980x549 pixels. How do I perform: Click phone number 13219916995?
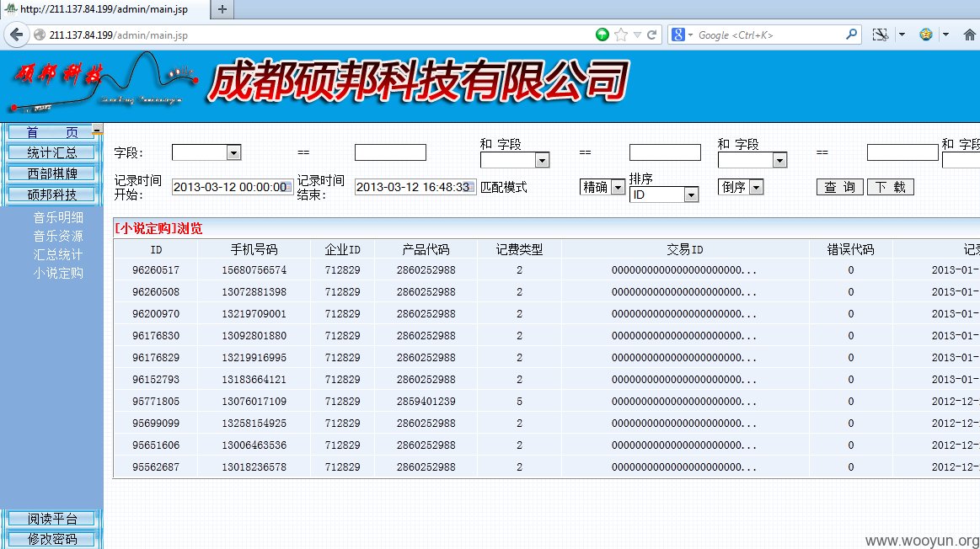pyautogui.click(x=254, y=358)
